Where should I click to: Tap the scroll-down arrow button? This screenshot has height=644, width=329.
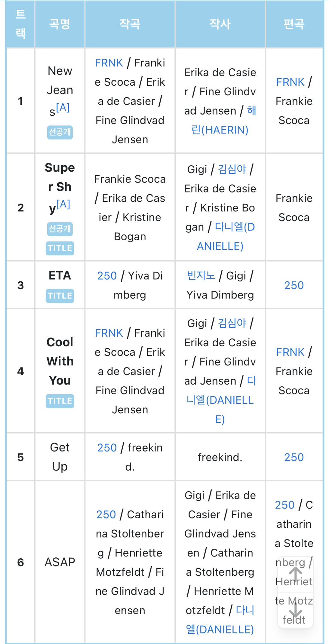pos(295,609)
